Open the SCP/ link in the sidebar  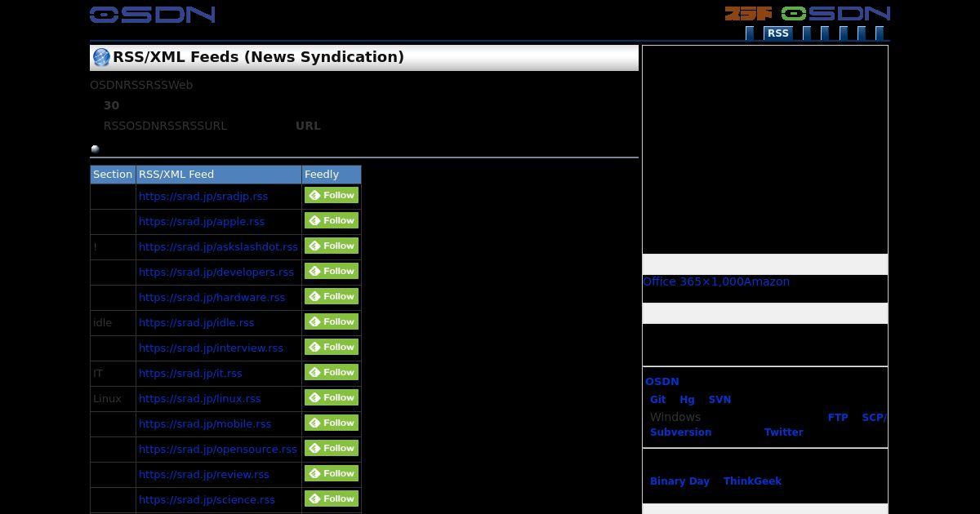(x=874, y=417)
